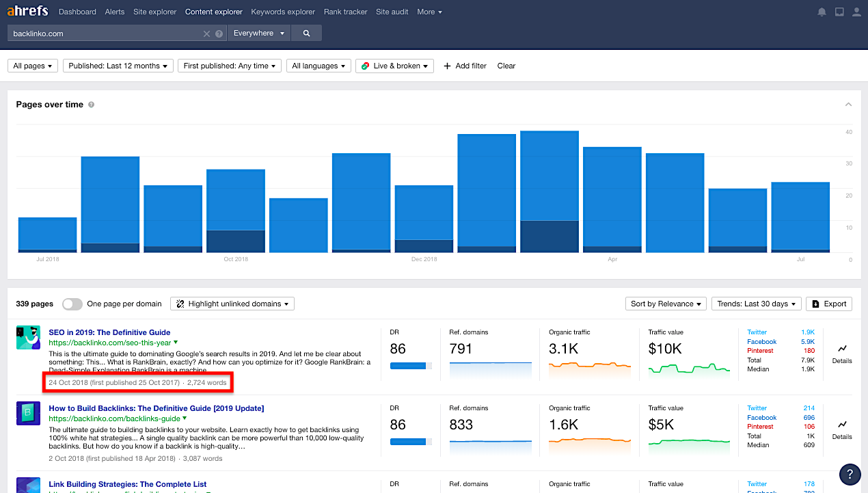
Task: Click Traffic value $10K
Action: point(665,349)
